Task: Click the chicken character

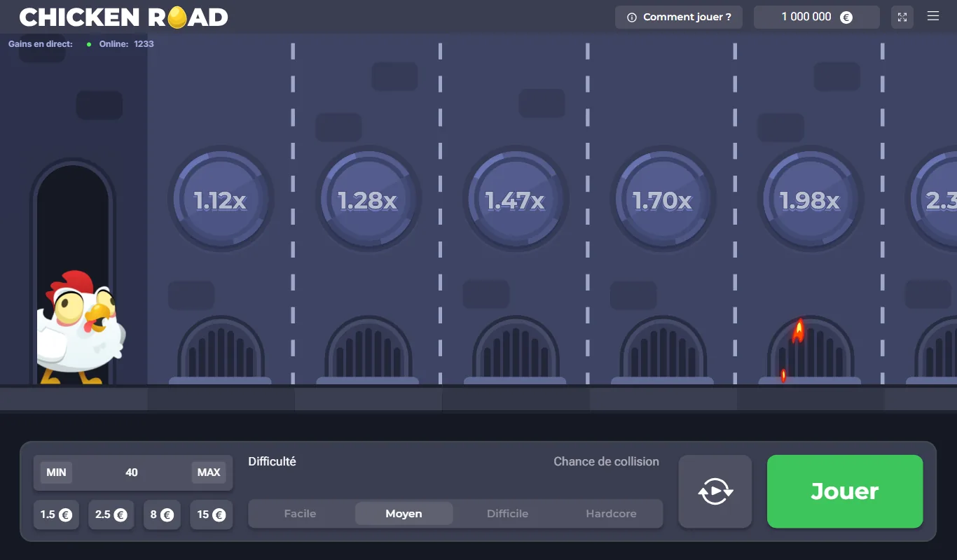Action: 81,327
